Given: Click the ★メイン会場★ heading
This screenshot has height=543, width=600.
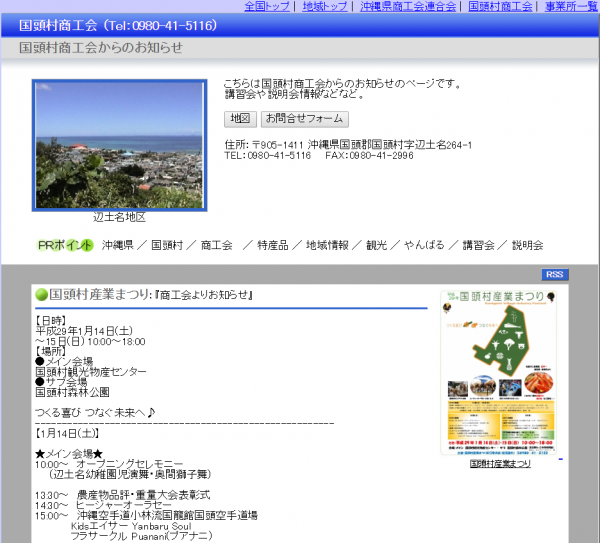Looking at the screenshot, I should coord(69,454).
